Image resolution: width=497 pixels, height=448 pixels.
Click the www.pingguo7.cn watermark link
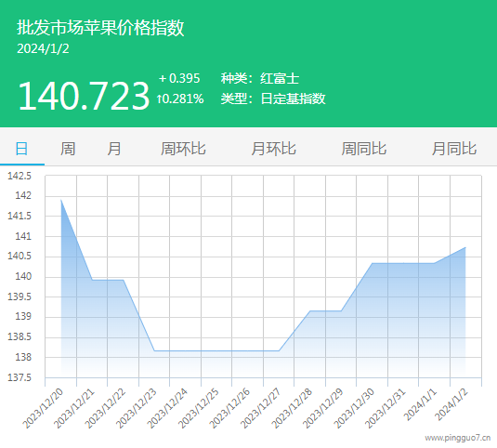tap(458, 438)
